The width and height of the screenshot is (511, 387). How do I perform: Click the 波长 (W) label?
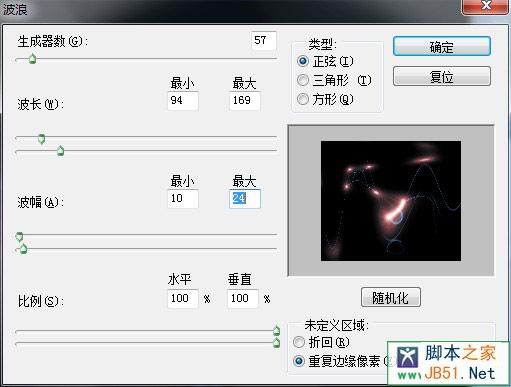(x=40, y=105)
